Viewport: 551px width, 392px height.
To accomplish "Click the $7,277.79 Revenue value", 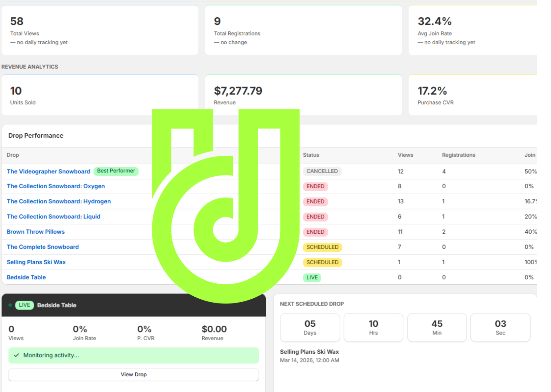I will click(x=238, y=91).
